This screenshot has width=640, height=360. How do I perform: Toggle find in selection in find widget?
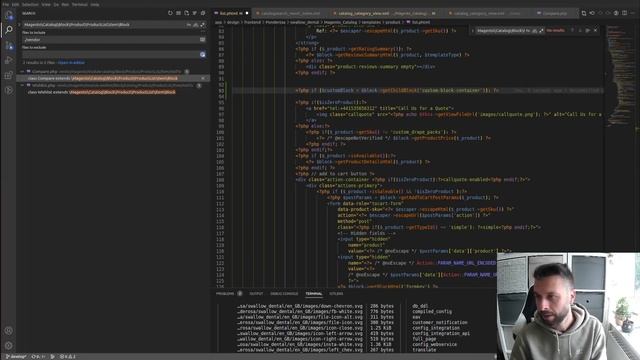click(x=588, y=31)
